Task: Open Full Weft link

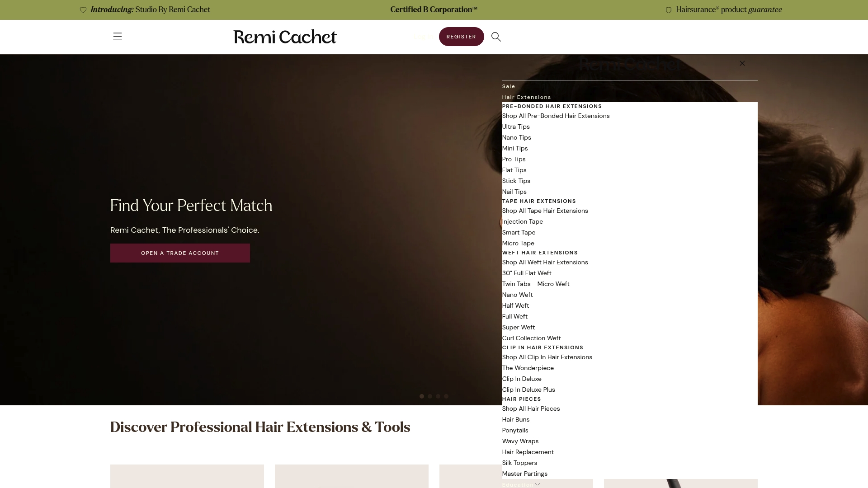Action: 515,316
